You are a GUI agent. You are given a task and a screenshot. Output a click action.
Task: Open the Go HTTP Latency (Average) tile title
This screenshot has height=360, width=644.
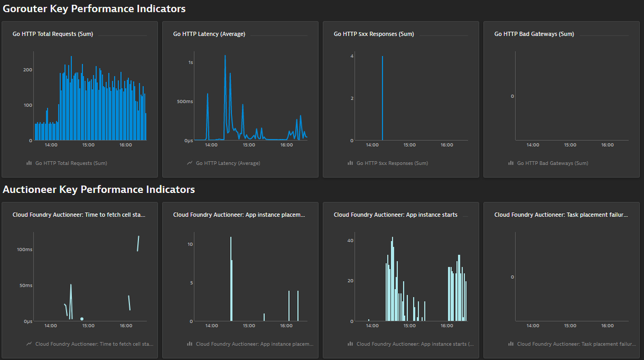click(x=209, y=34)
